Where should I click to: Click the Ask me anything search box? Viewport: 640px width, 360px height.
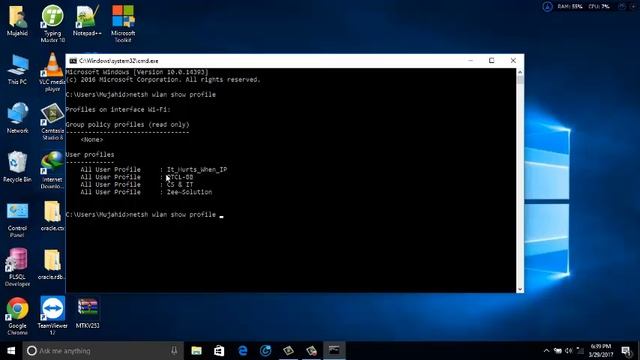click(x=103, y=351)
